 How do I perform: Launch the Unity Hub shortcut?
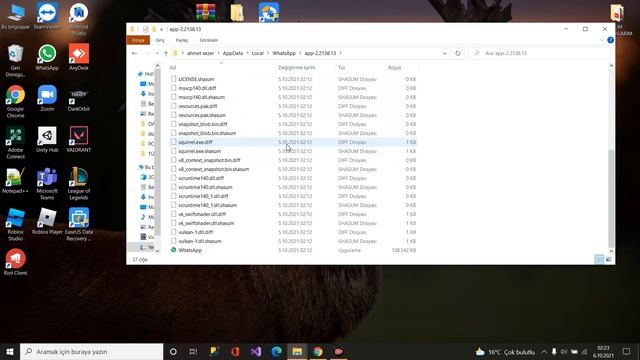(x=47, y=139)
